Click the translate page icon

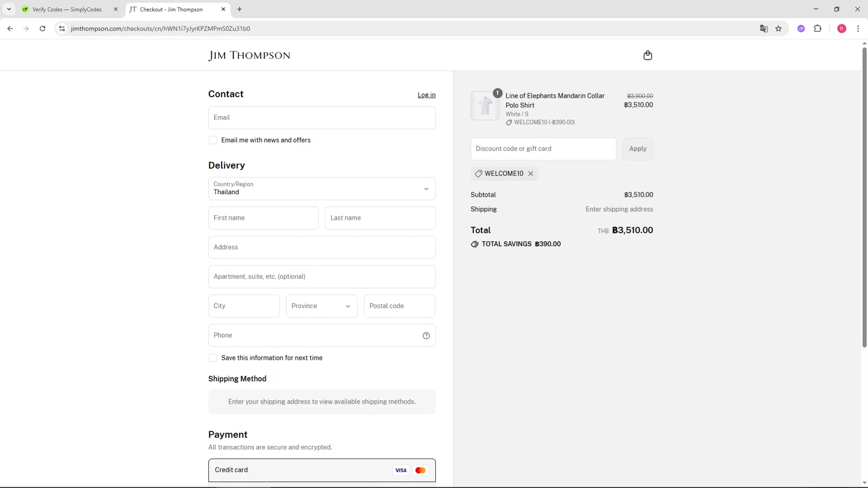(x=764, y=28)
